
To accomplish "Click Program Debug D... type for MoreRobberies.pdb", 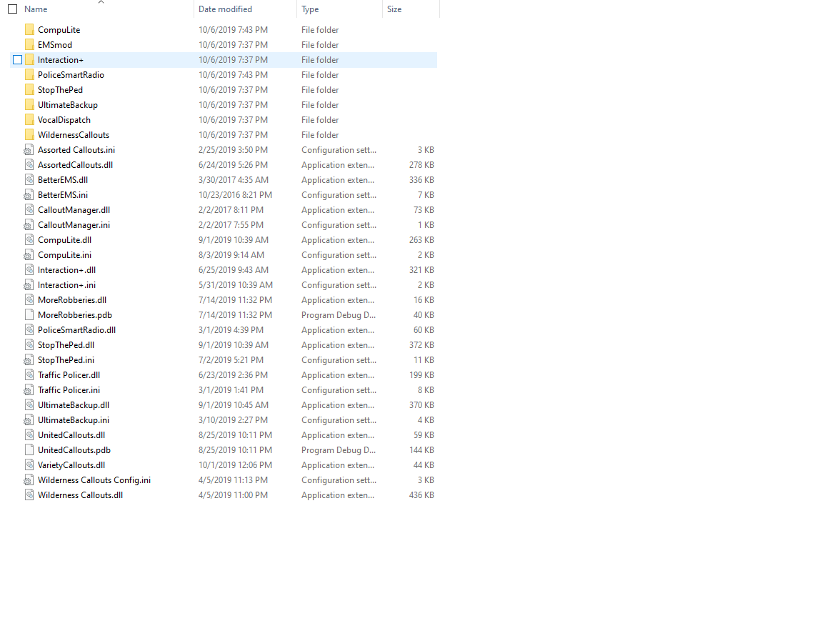I will click(339, 314).
